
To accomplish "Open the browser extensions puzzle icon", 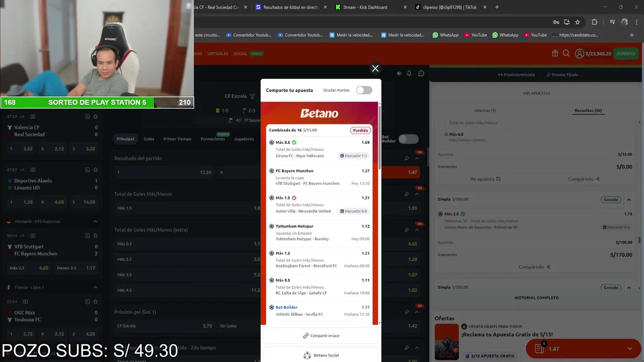I will [x=594, y=22].
